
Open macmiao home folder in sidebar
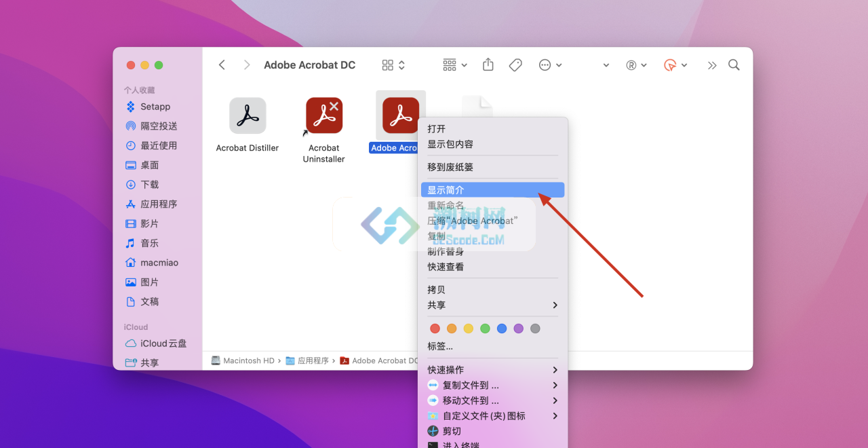pyautogui.click(x=152, y=263)
